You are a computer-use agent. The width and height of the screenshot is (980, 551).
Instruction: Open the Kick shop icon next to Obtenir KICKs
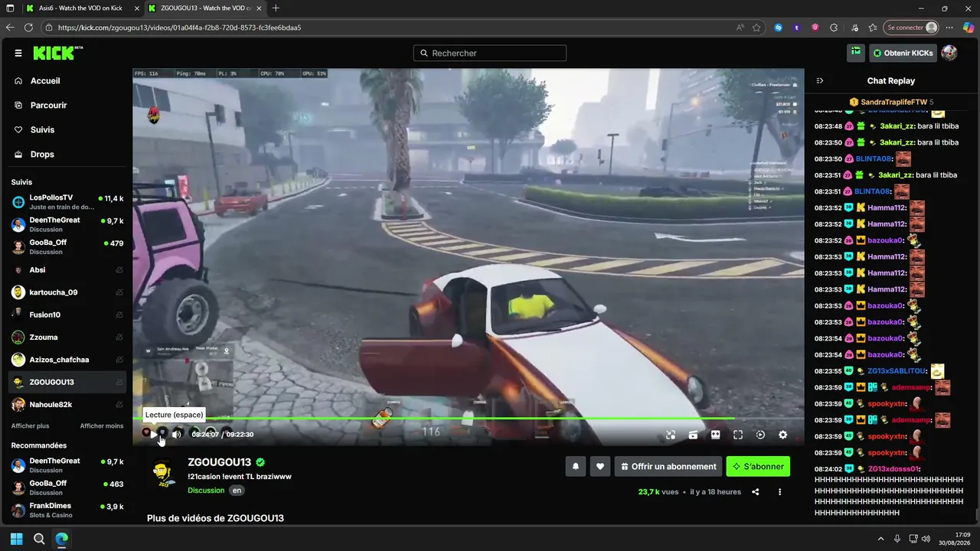856,53
